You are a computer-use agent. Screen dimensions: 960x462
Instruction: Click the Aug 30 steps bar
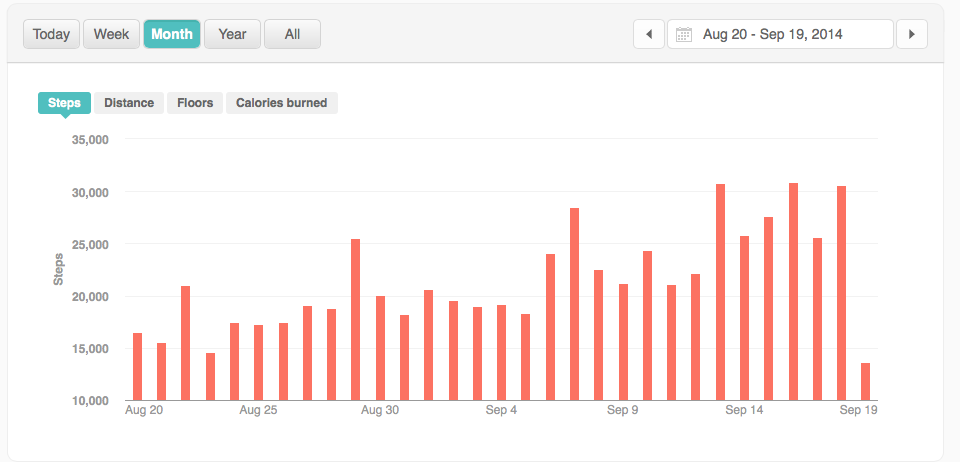pos(380,348)
